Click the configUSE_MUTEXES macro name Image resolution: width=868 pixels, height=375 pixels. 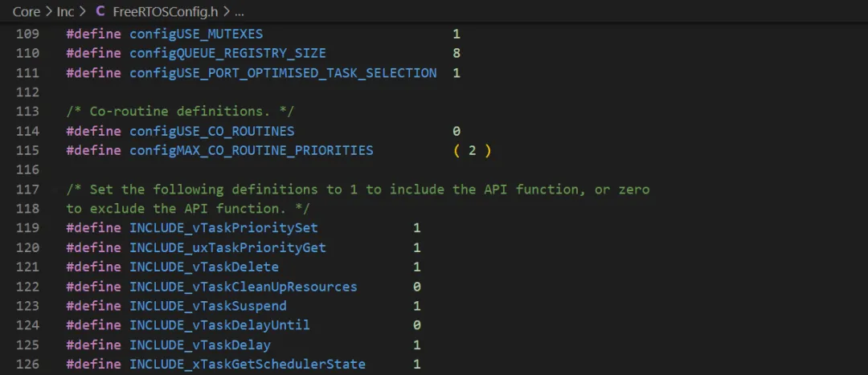tap(196, 35)
